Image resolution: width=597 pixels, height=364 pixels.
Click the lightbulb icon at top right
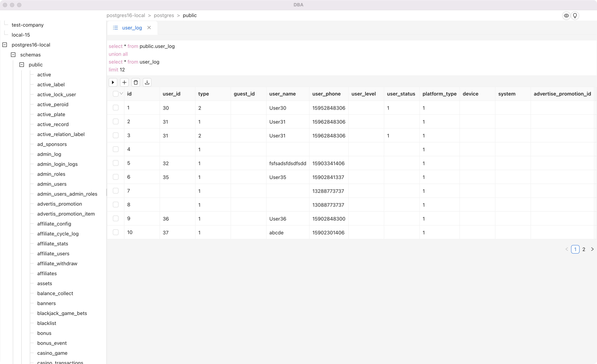[575, 15]
